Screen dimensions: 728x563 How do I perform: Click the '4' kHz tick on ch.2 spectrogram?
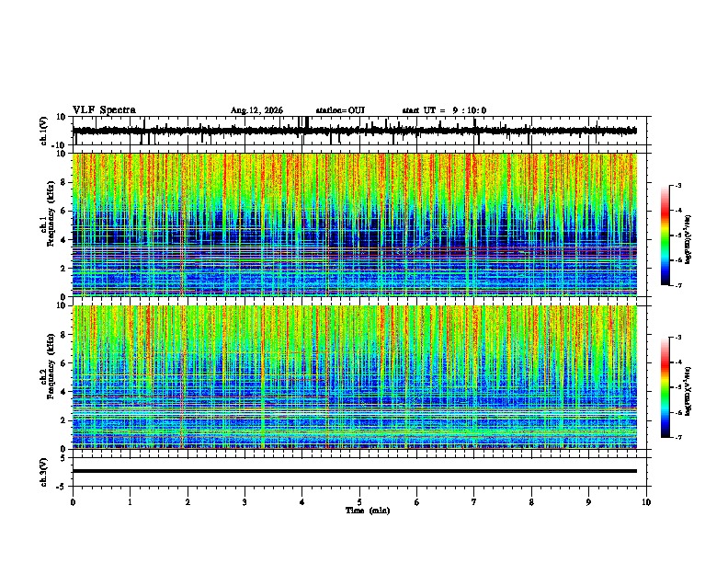[x=64, y=392]
